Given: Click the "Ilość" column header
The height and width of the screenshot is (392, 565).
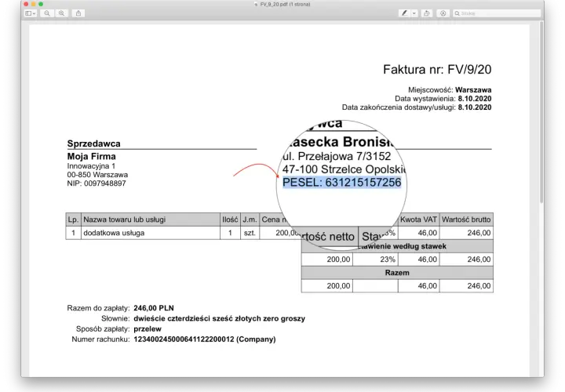Looking at the screenshot, I should coord(230,220).
